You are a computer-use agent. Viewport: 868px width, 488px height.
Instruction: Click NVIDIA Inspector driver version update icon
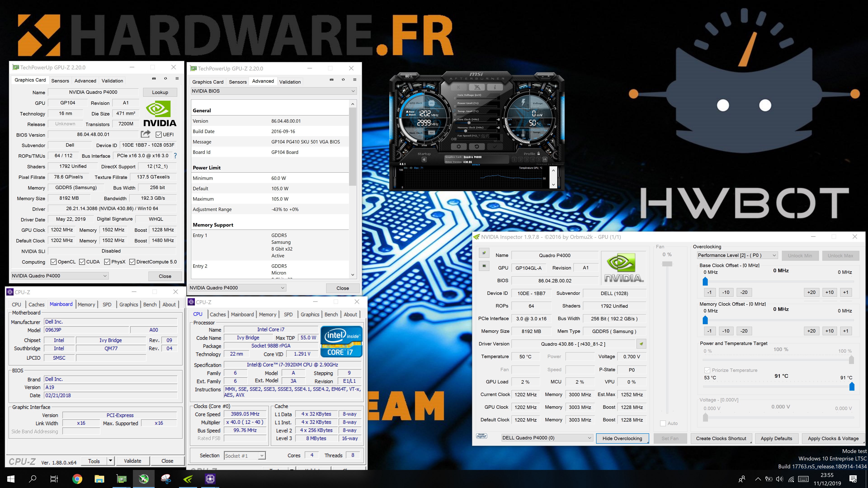[x=641, y=344]
